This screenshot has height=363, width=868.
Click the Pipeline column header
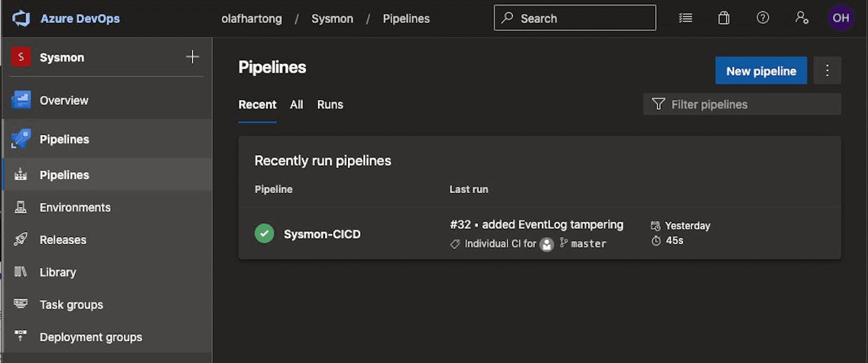tap(274, 190)
